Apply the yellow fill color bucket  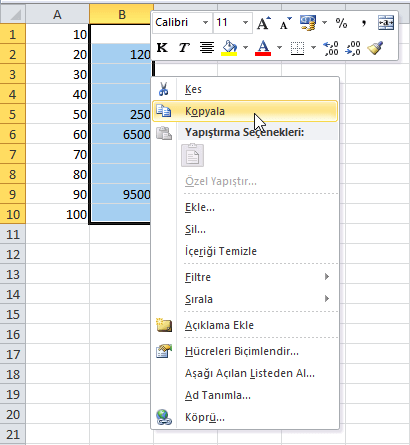click(x=229, y=48)
